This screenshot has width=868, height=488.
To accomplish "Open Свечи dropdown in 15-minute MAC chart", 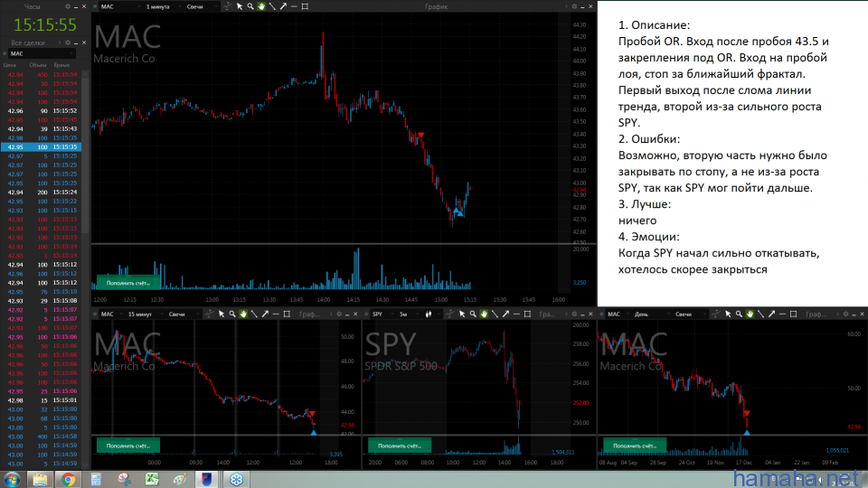I will click(x=183, y=314).
